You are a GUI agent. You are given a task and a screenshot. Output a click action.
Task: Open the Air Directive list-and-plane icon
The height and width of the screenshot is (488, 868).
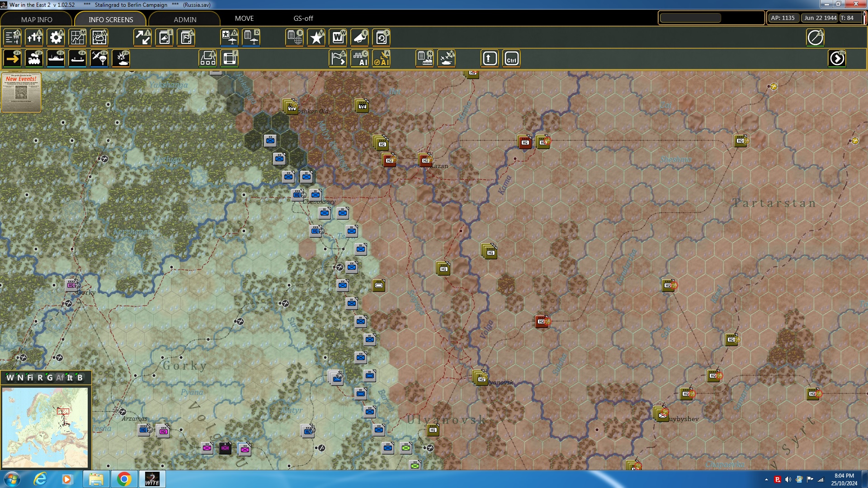click(251, 38)
